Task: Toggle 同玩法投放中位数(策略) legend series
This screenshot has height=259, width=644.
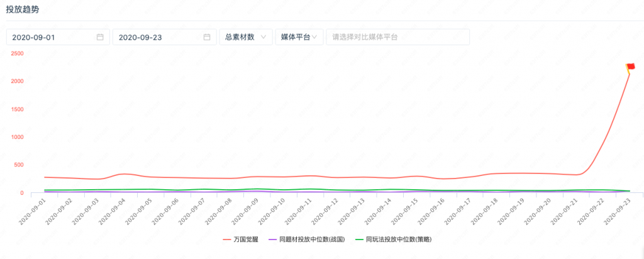Action: tap(392, 240)
